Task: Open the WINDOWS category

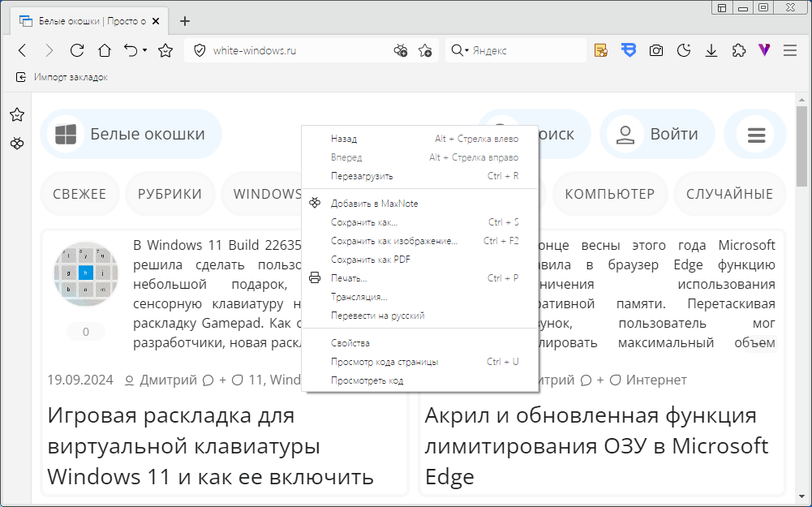Action: click(262, 194)
